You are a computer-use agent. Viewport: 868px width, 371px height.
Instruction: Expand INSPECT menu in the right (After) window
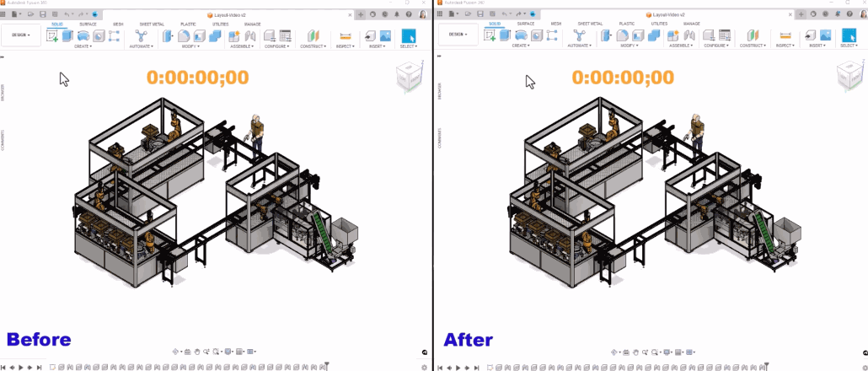[785, 46]
